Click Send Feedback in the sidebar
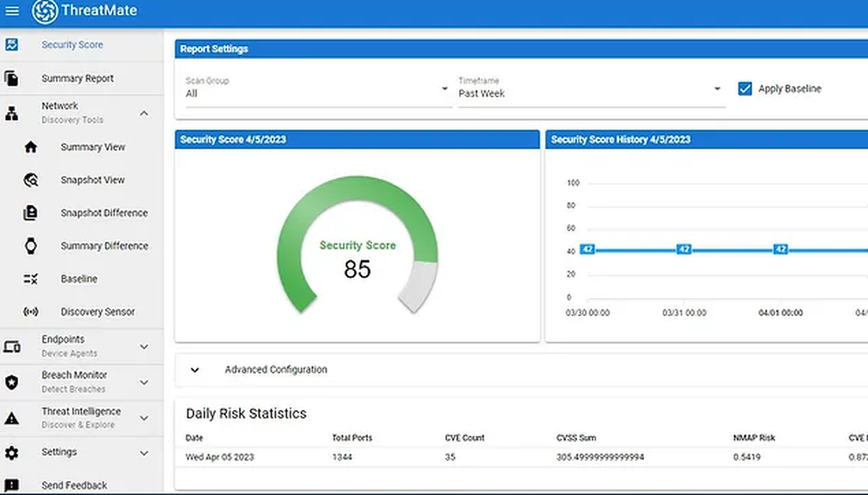The height and width of the screenshot is (495, 868). point(74,485)
